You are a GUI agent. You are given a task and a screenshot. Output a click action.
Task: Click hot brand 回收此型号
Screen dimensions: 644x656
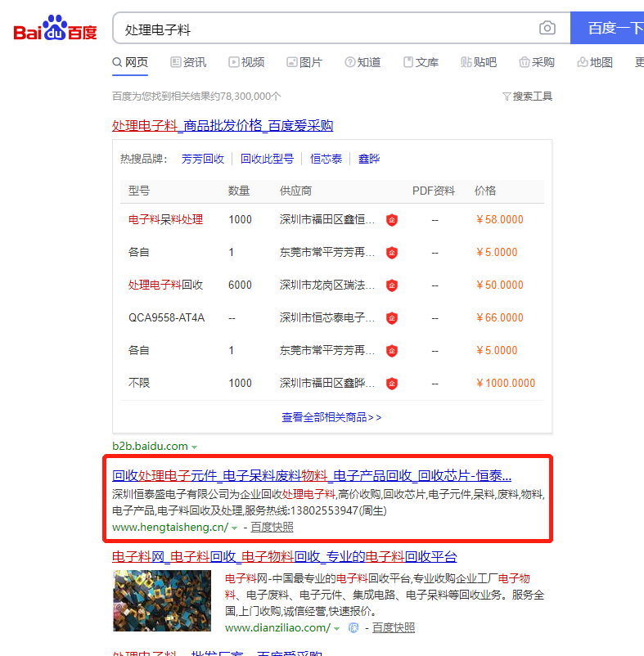coord(267,159)
